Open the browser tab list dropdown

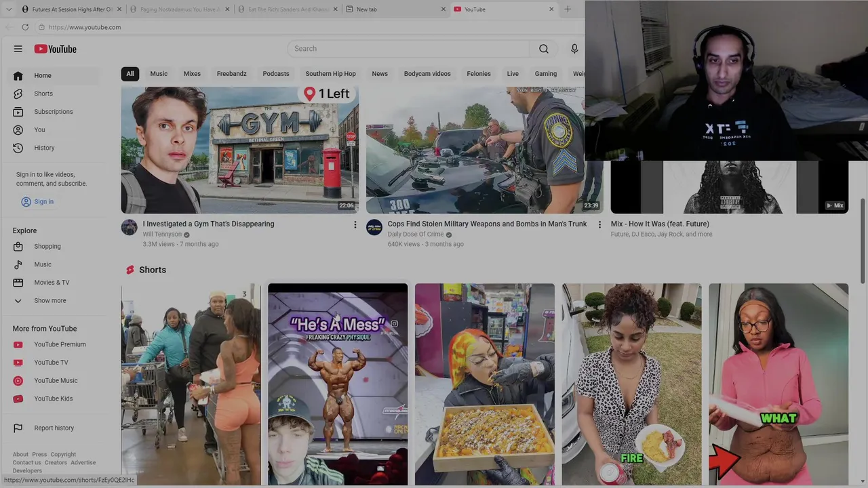point(8,9)
